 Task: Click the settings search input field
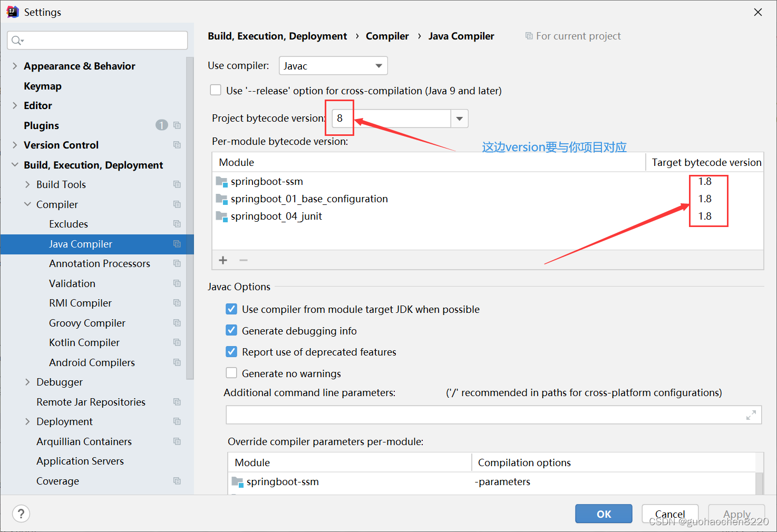98,41
